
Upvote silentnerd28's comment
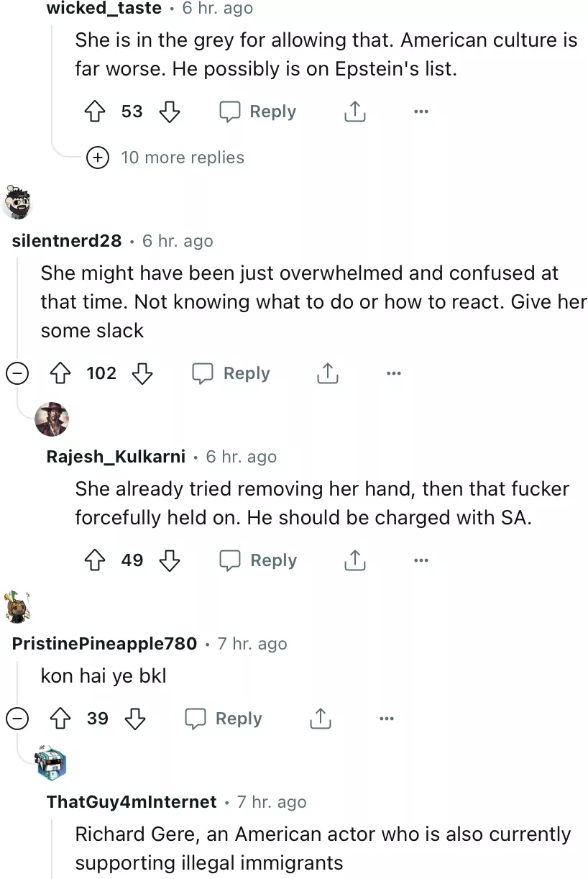click(x=60, y=373)
